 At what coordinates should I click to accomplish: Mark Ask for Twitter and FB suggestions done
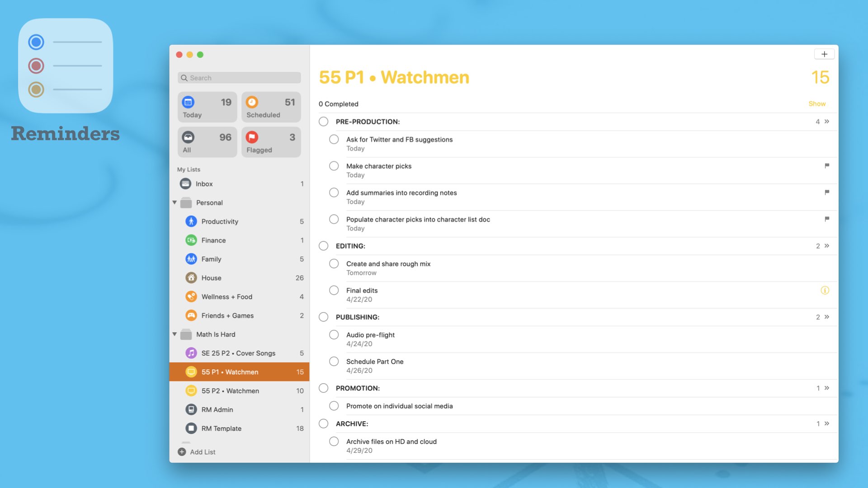[x=334, y=139]
